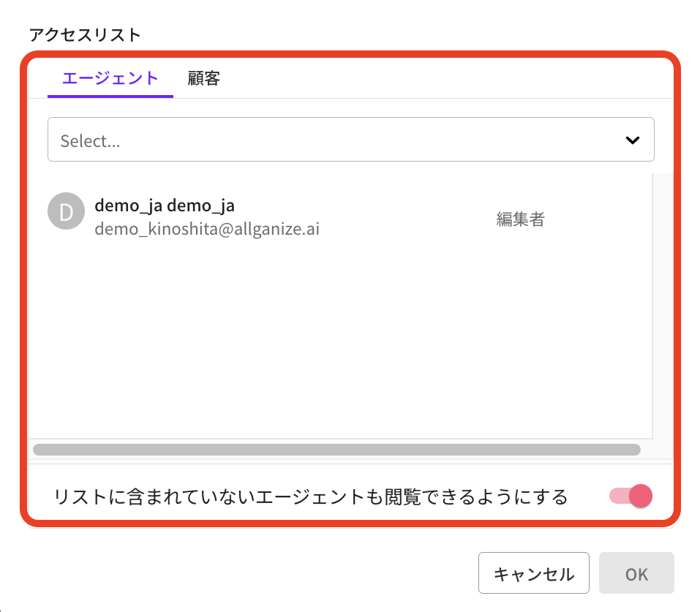Select the demo_ja demo_ja agent name
Viewport: 700px width, 612px height.
(x=165, y=206)
